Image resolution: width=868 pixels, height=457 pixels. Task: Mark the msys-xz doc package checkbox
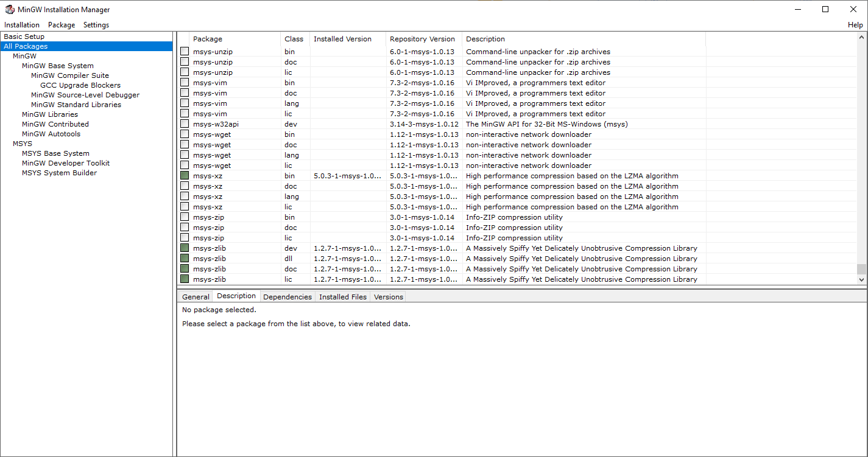pos(185,186)
